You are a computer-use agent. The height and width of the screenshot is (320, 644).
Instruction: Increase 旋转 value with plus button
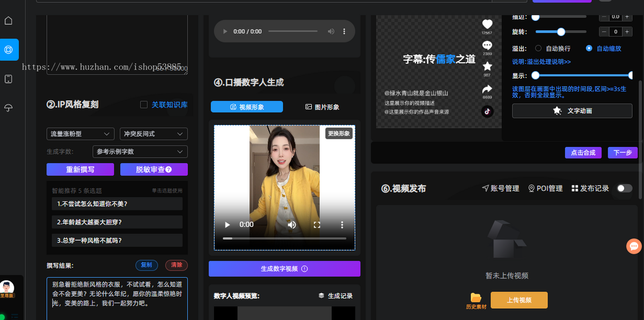pos(627,32)
